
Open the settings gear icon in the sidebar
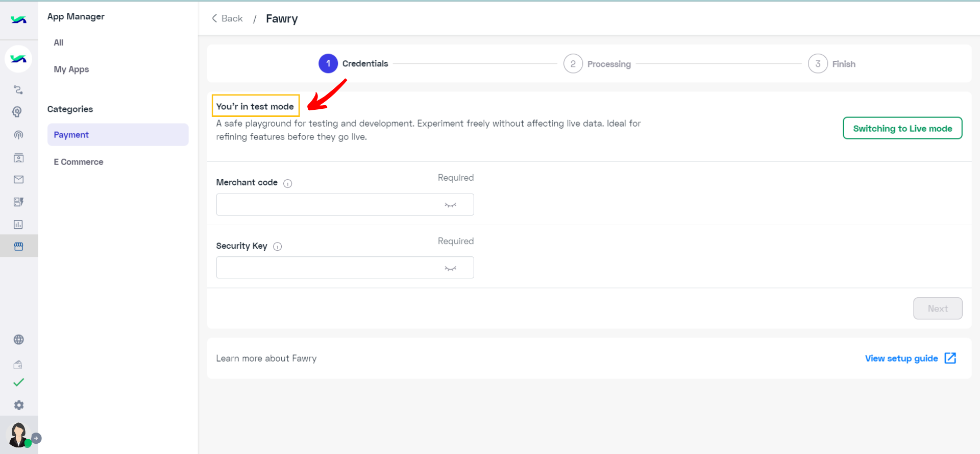pos(19,405)
